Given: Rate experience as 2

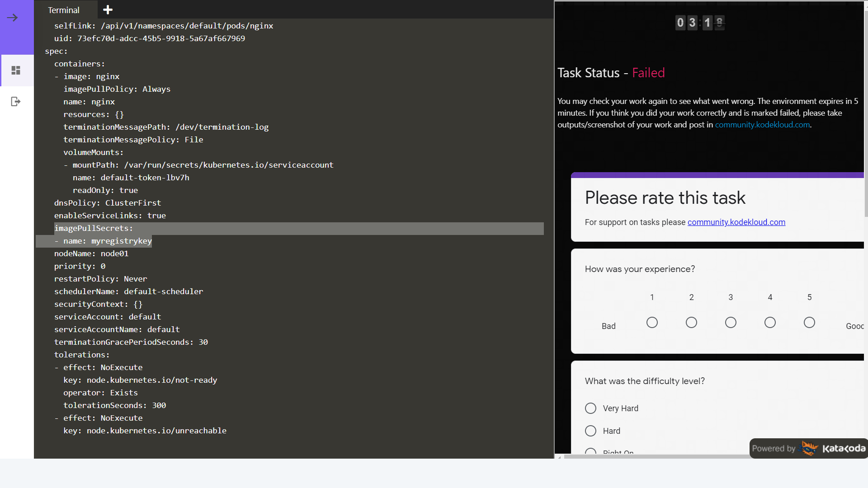Looking at the screenshot, I should 691,323.
